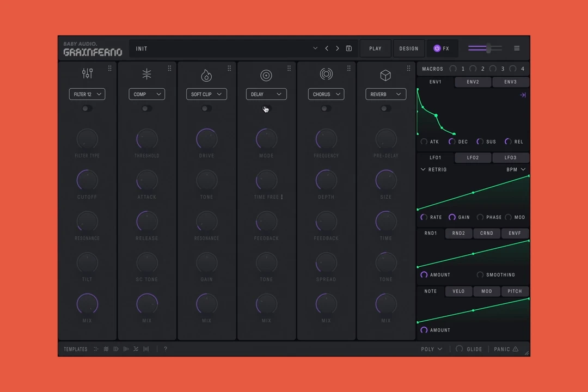This screenshot has width=588, height=392.
Task: Click the first dotted template icon
Action: click(96, 349)
